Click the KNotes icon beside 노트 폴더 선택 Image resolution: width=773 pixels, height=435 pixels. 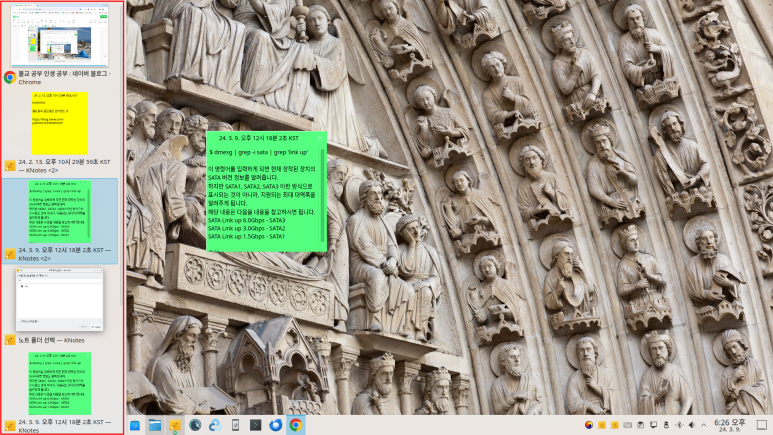(x=10, y=340)
